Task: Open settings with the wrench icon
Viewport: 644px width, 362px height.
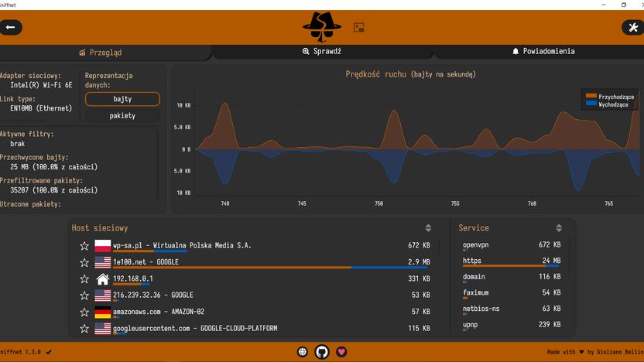Action: click(x=633, y=28)
